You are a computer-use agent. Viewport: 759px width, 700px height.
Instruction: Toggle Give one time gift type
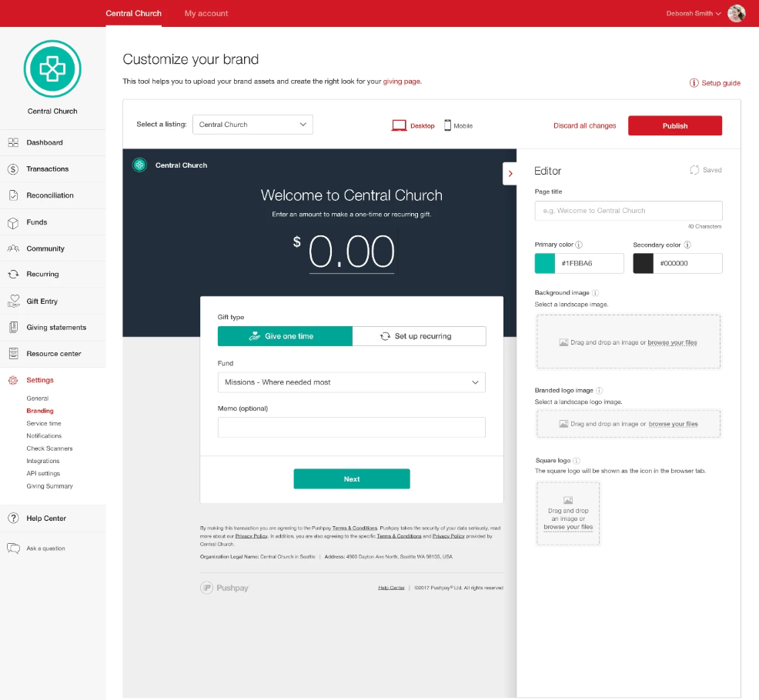click(285, 335)
